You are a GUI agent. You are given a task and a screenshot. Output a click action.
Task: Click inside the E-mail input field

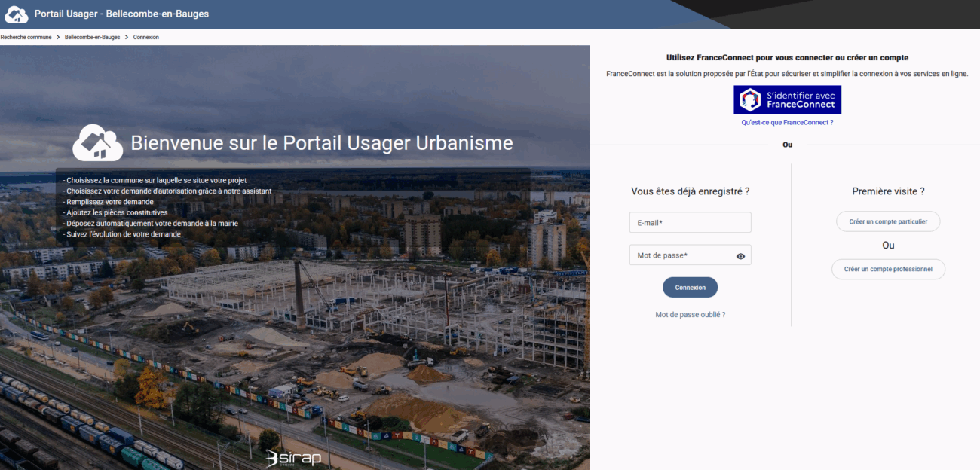click(690, 222)
